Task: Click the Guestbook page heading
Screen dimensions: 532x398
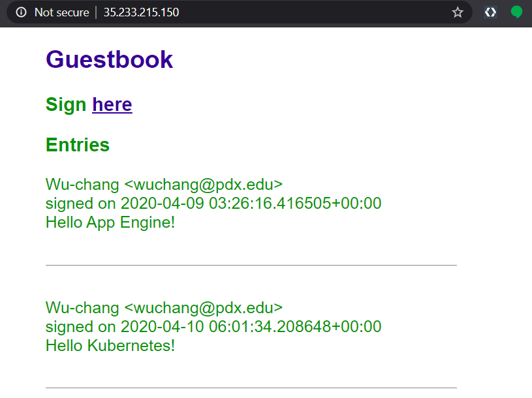Action: pyautogui.click(x=109, y=59)
